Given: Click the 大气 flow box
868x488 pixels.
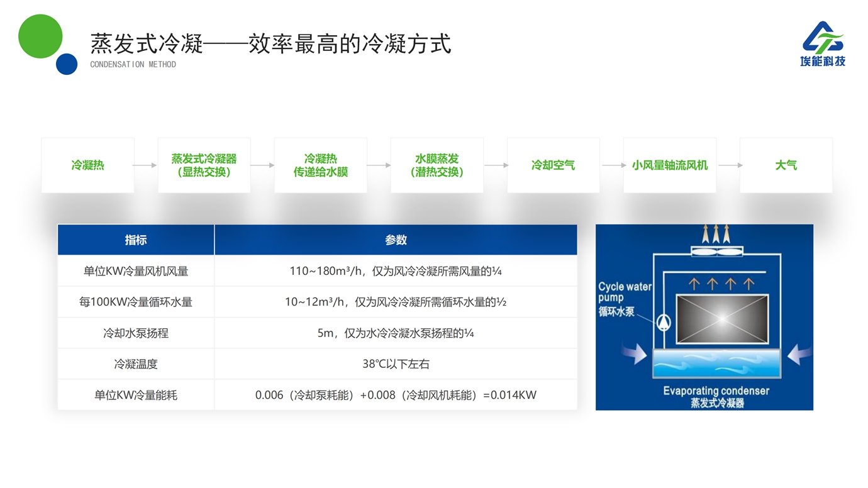Looking at the screenshot, I should point(786,165).
